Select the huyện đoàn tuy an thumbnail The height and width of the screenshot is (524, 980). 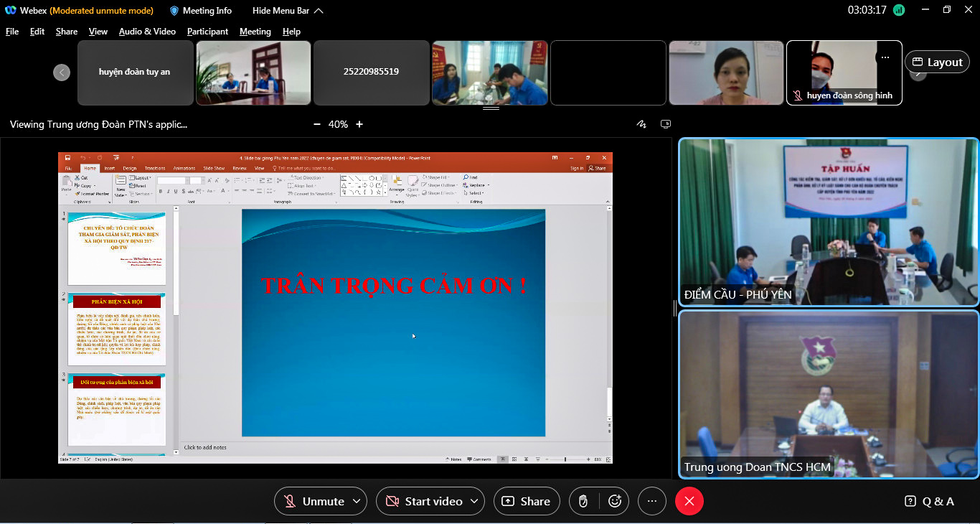click(x=135, y=72)
